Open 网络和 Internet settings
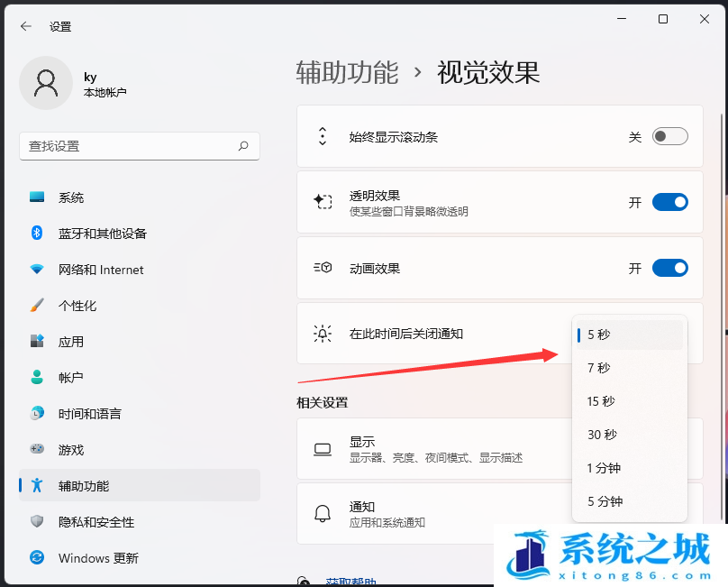 (140, 270)
